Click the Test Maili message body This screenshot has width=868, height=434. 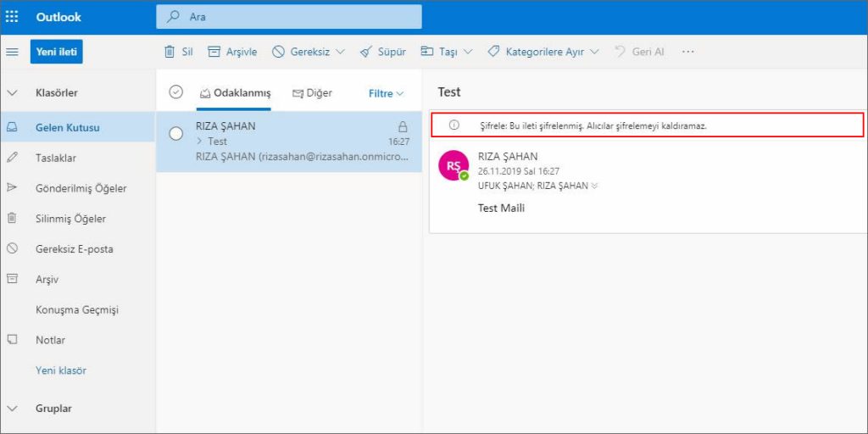pyautogui.click(x=501, y=209)
